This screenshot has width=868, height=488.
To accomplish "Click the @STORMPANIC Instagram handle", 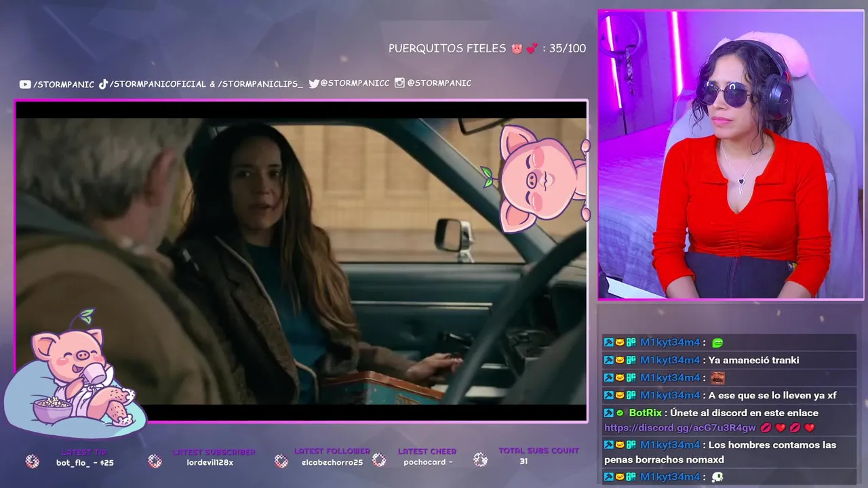I will tap(439, 83).
